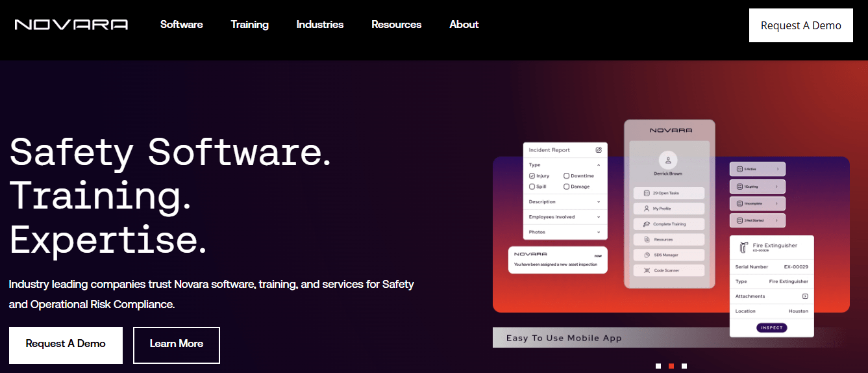Click the Novara logo in the notification card
The image size is (868, 373).
tap(530, 254)
